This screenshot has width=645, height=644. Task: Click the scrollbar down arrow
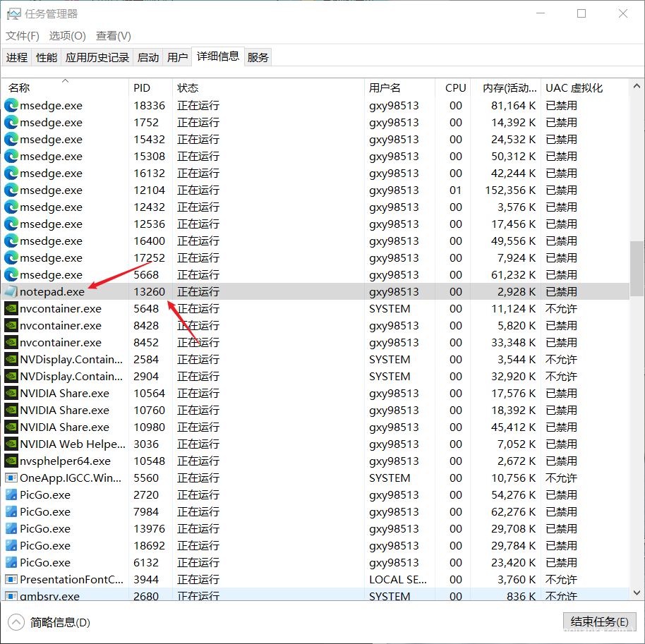[637, 593]
